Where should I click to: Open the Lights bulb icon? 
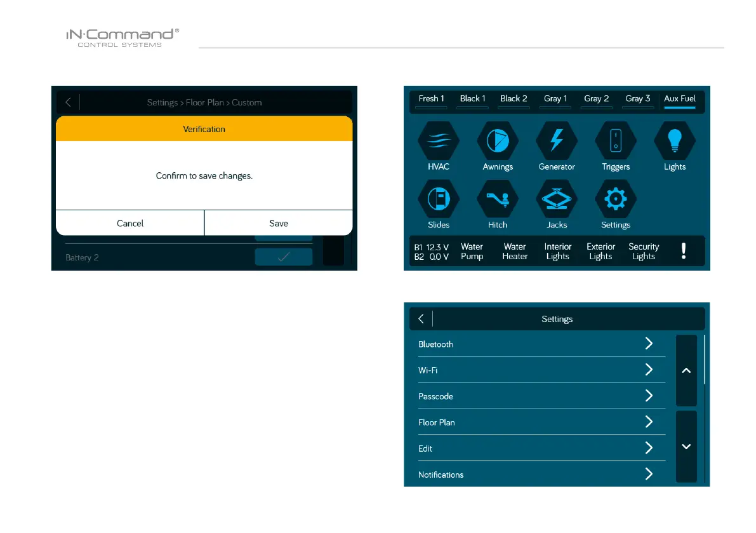click(x=675, y=141)
